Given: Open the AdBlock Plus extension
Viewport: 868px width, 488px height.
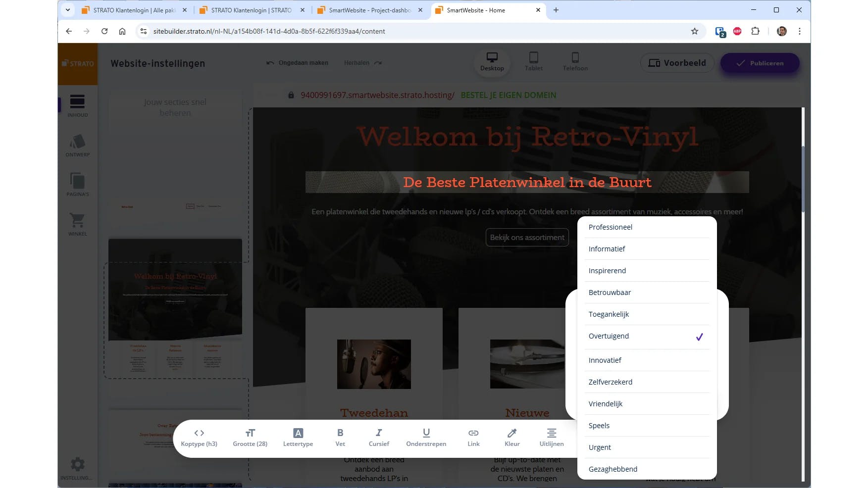Looking at the screenshot, I should click(737, 31).
